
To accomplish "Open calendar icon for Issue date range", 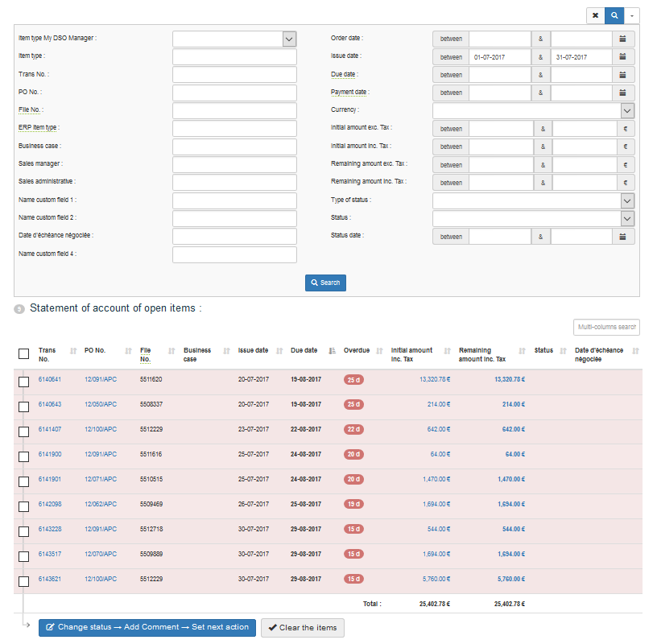I will click(x=623, y=57).
